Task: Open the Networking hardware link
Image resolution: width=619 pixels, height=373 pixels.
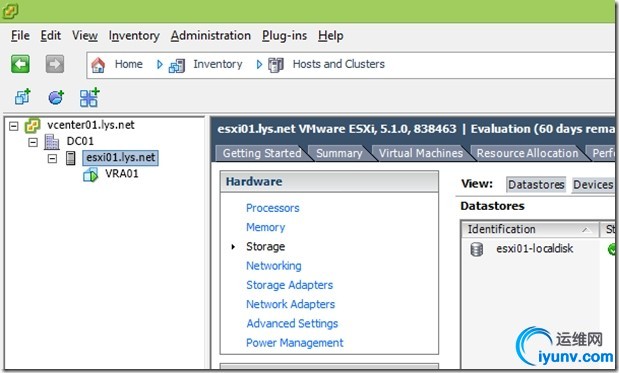Action: point(274,266)
